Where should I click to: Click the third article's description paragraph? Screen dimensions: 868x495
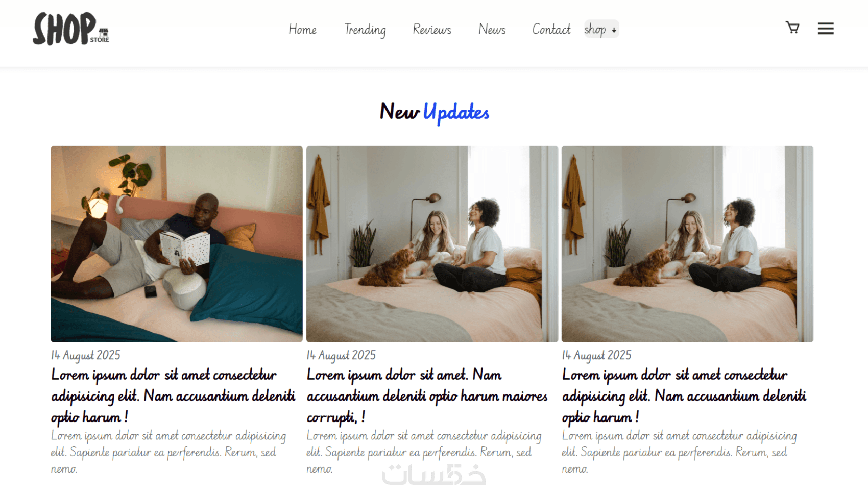coord(679,452)
